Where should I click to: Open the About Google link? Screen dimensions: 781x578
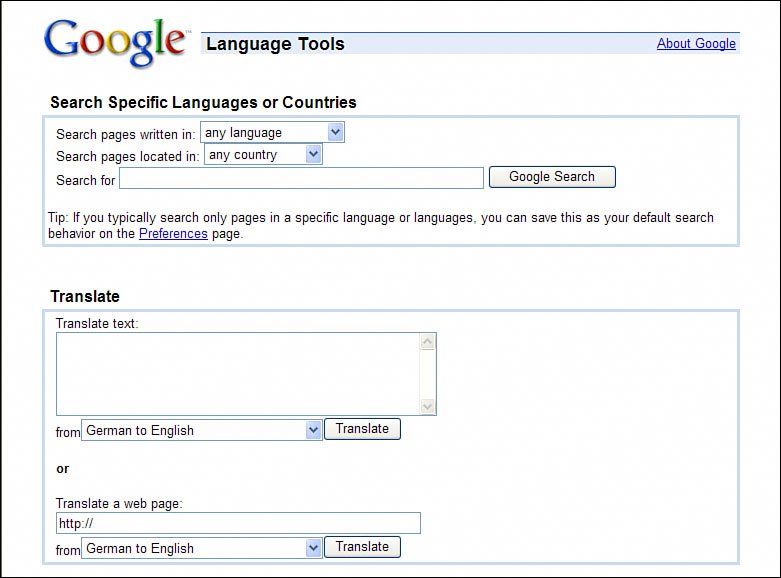(x=696, y=43)
